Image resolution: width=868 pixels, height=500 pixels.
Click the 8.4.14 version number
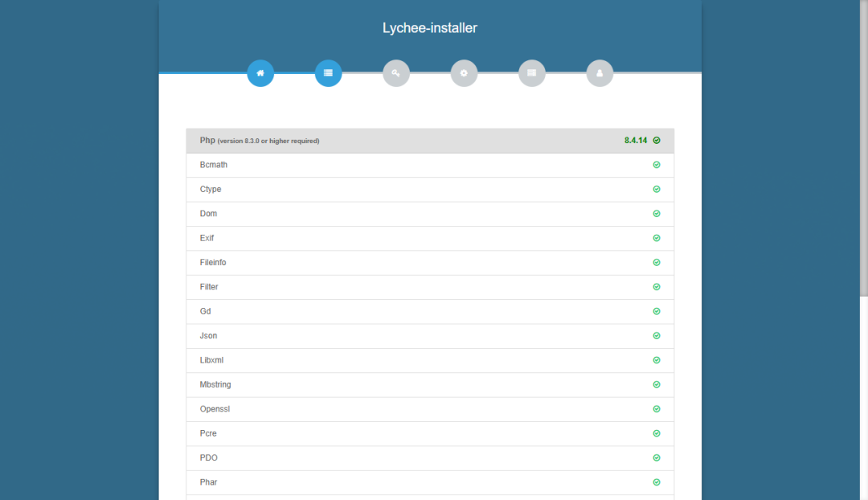636,141
